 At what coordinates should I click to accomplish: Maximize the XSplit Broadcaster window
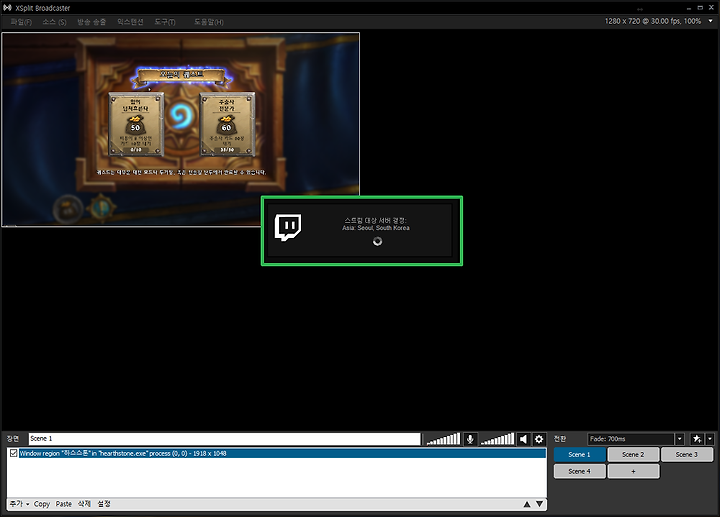tap(700, 8)
